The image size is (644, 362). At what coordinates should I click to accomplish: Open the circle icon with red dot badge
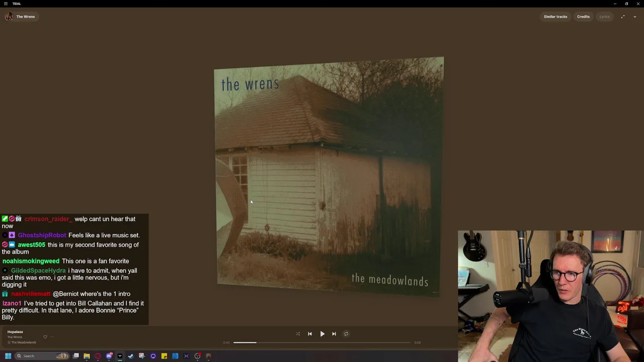[198, 356]
